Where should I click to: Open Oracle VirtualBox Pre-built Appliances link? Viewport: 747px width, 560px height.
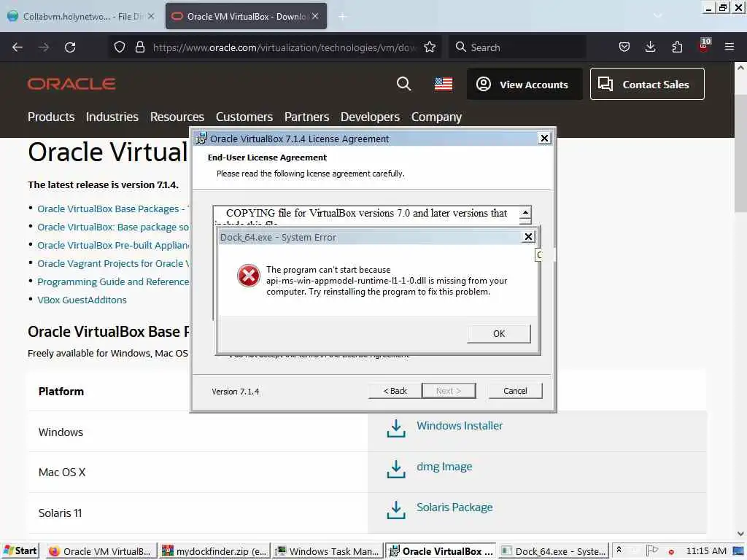pyautogui.click(x=113, y=245)
